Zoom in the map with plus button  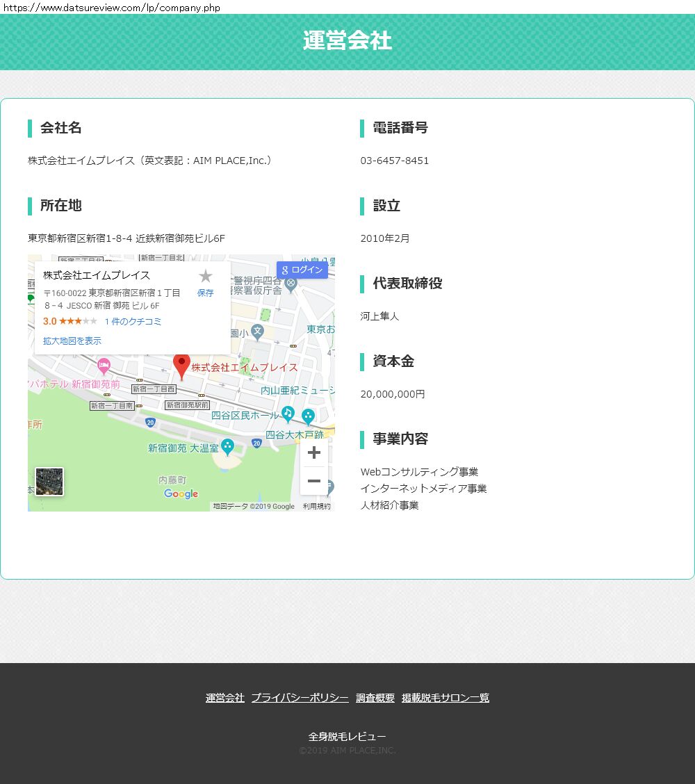[x=313, y=452]
